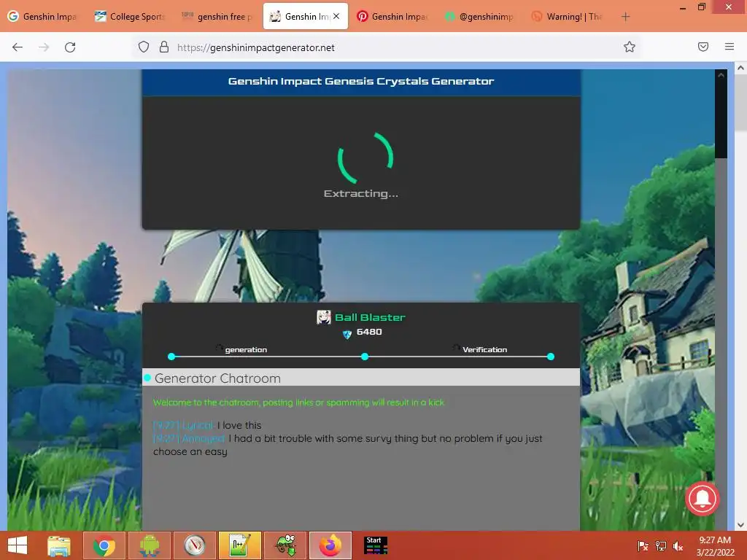The height and width of the screenshot is (560, 747).
Task: Switch to the Google Genshin Impact tab
Action: pos(43,17)
